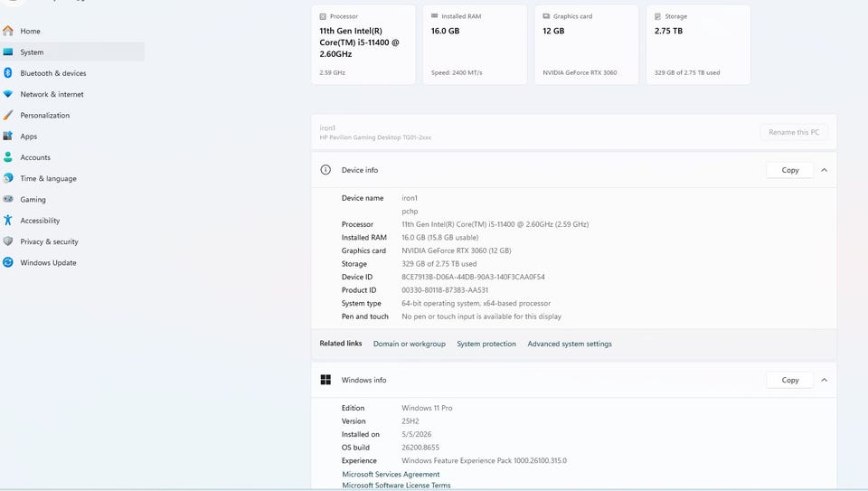Click the HP Pavilion Gaming Desktop model text
The image size is (868, 491).
point(375,137)
